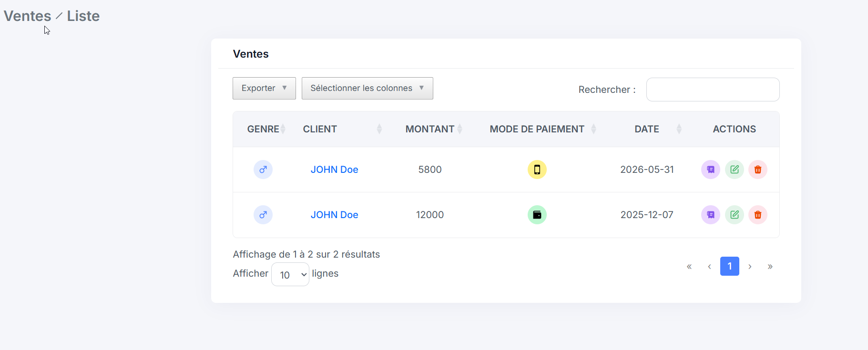Viewport: 868px width, 350px height.
Task: Focus the Rechercher search field
Action: (713, 90)
